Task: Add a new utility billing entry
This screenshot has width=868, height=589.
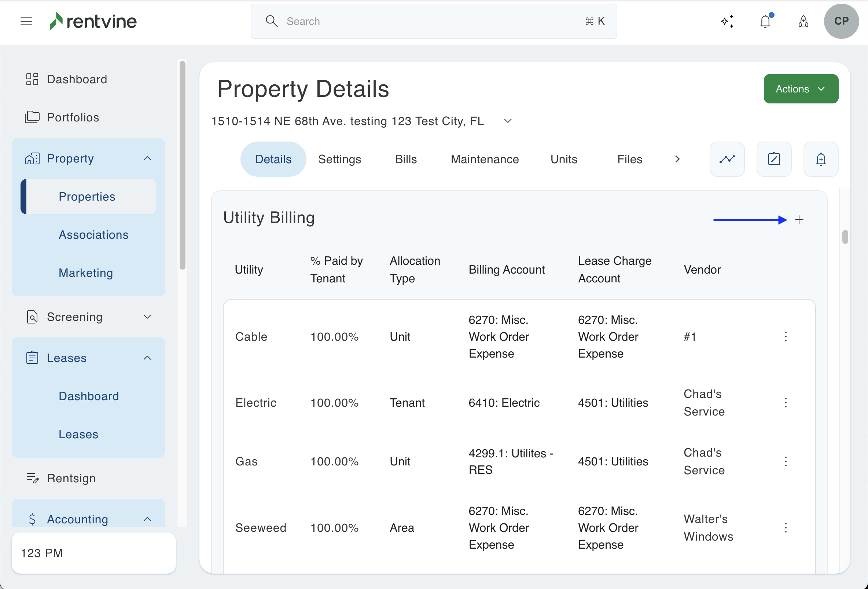Action: 799,220
